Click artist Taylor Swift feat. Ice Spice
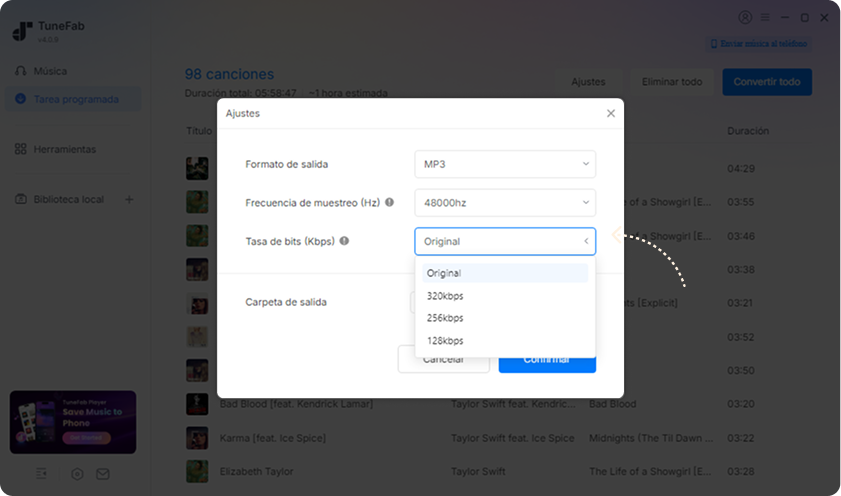 coord(512,438)
